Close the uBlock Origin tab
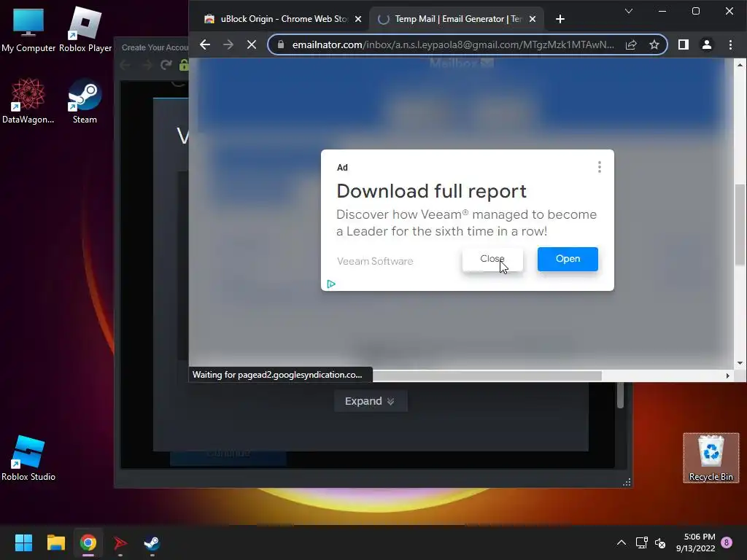Image resolution: width=747 pixels, height=560 pixels. coord(358,19)
